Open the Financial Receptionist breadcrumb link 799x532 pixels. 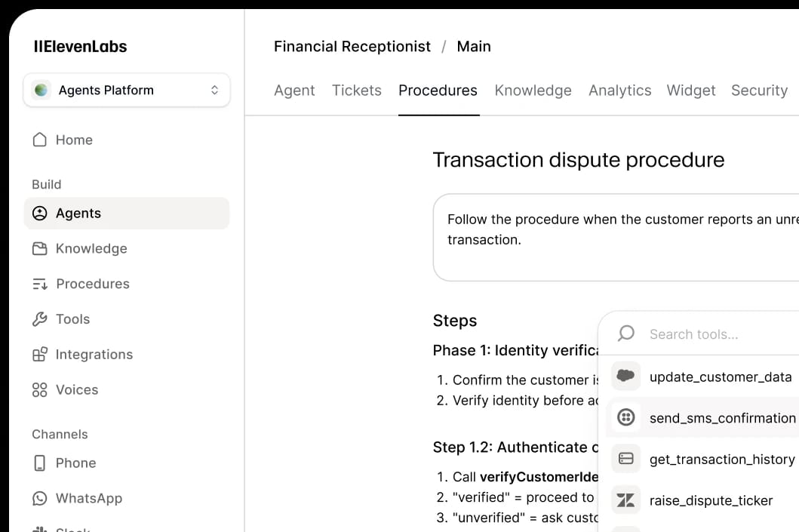[352, 46]
